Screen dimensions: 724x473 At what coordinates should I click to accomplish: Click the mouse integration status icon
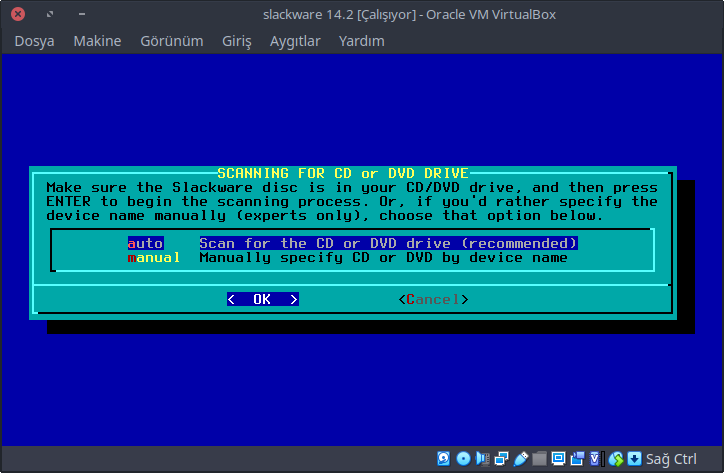coord(616,459)
